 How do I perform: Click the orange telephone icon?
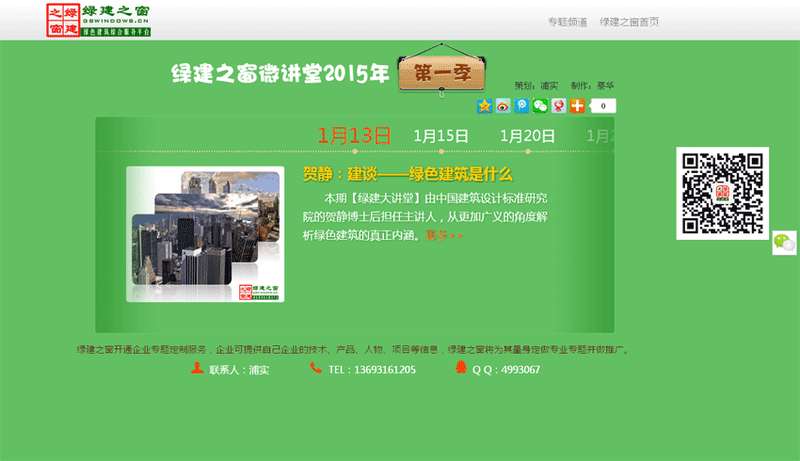point(314,368)
